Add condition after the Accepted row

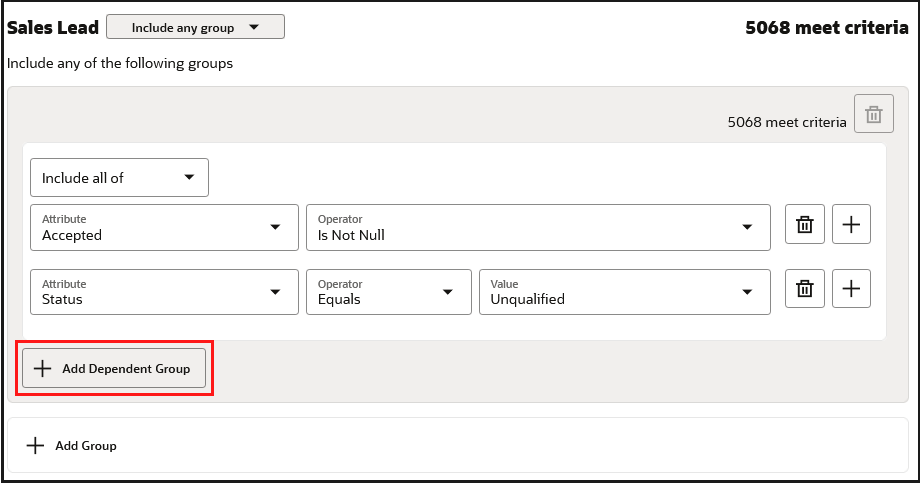point(851,224)
